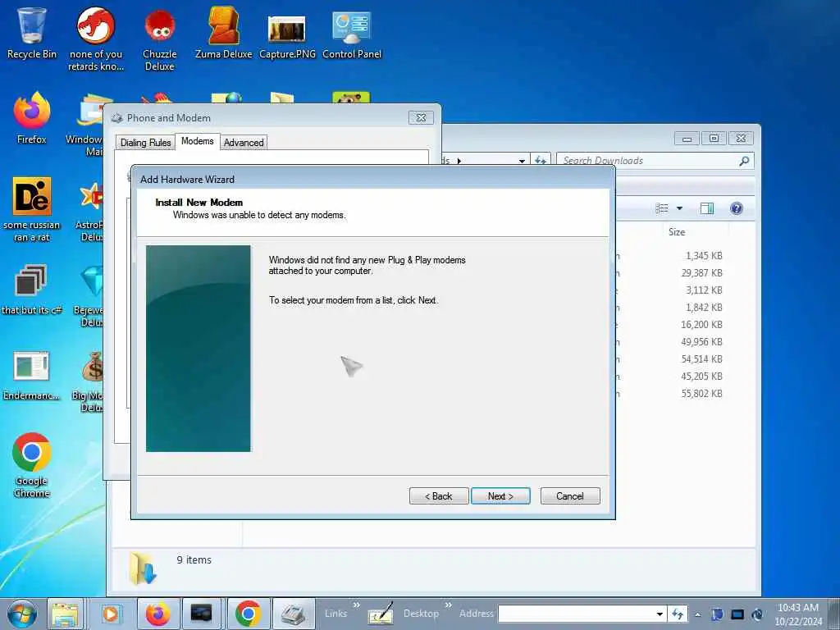Open Chuzzle Deluxe desktop icon

click(x=160, y=39)
